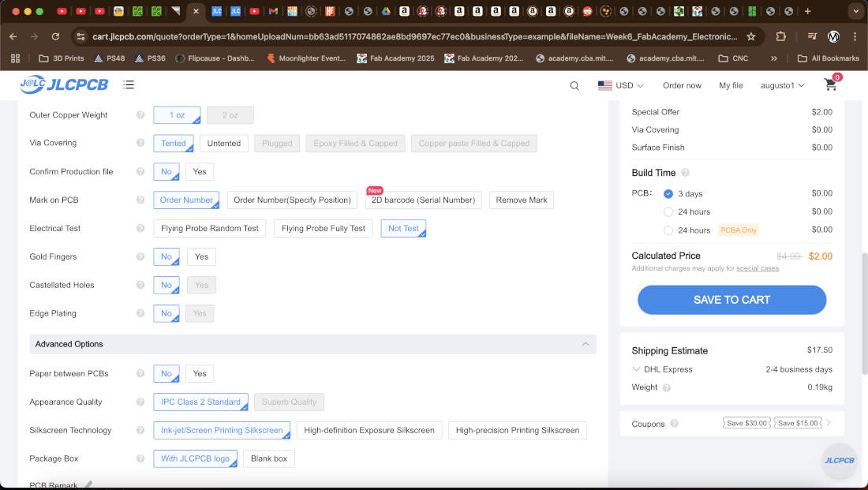Click help icon next to Paper between PCBs

point(140,373)
